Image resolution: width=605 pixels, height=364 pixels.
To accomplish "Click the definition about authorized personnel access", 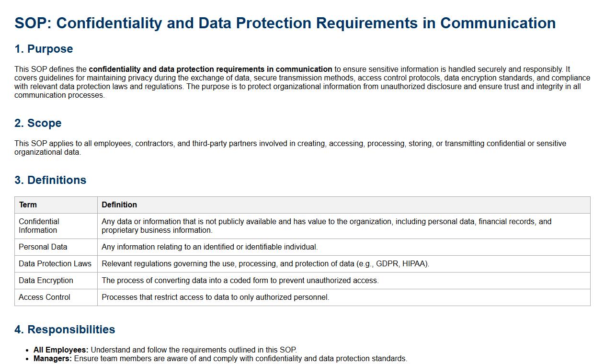I will click(216, 297).
